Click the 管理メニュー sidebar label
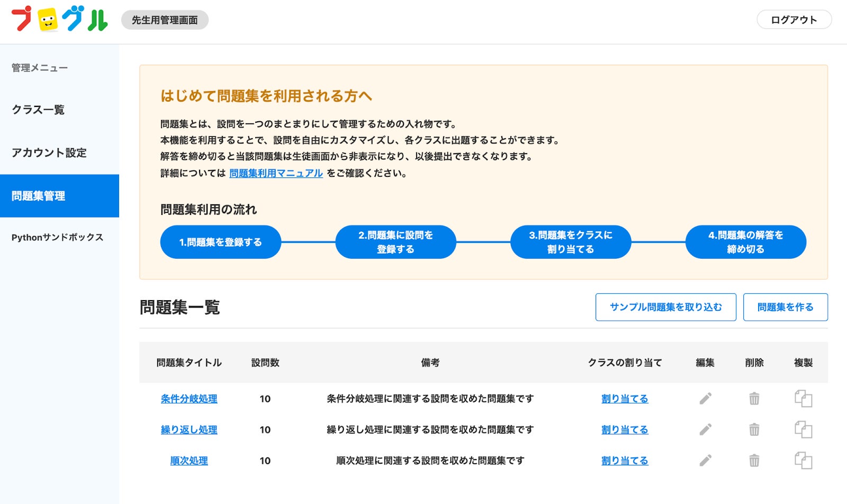 (40, 68)
